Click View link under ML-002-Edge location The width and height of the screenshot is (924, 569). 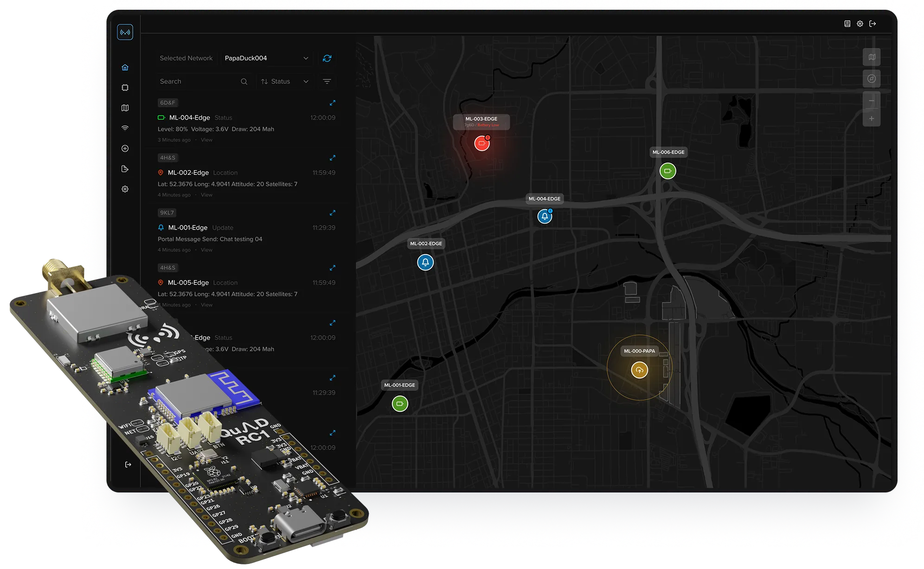tap(206, 195)
